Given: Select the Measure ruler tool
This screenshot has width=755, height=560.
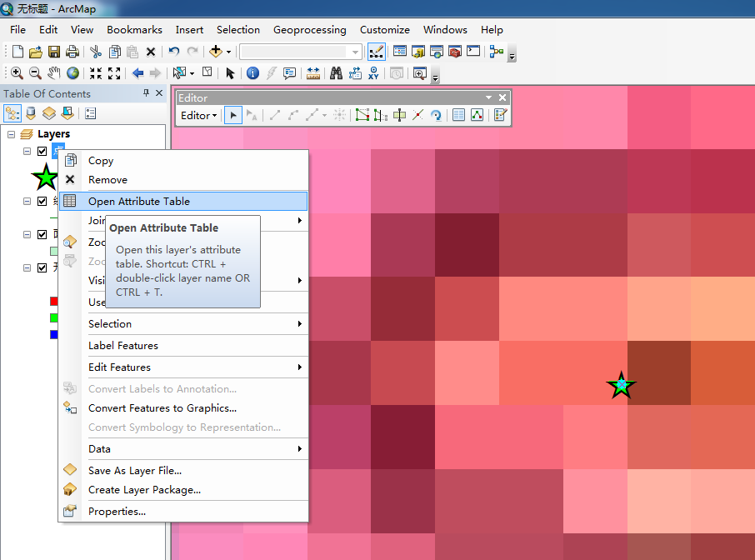Looking at the screenshot, I should pos(313,73).
